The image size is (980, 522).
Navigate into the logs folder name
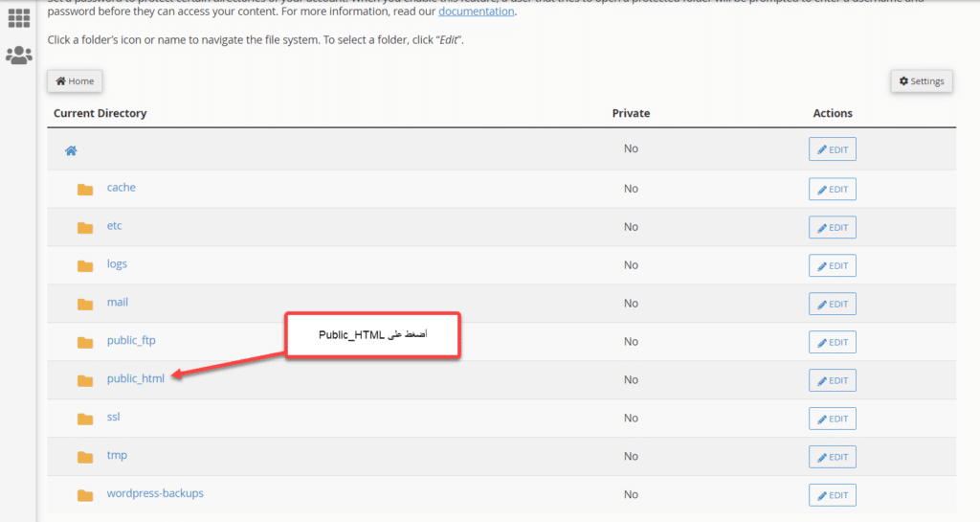[x=117, y=264]
